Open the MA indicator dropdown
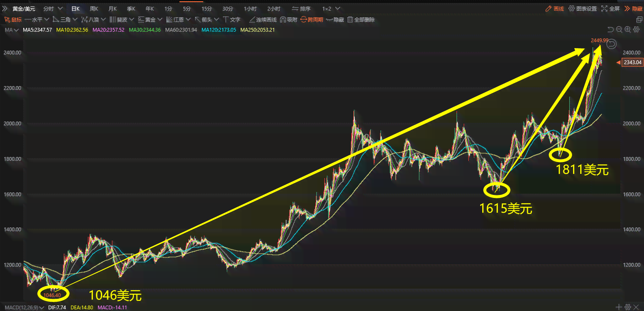 tap(11, 30)
